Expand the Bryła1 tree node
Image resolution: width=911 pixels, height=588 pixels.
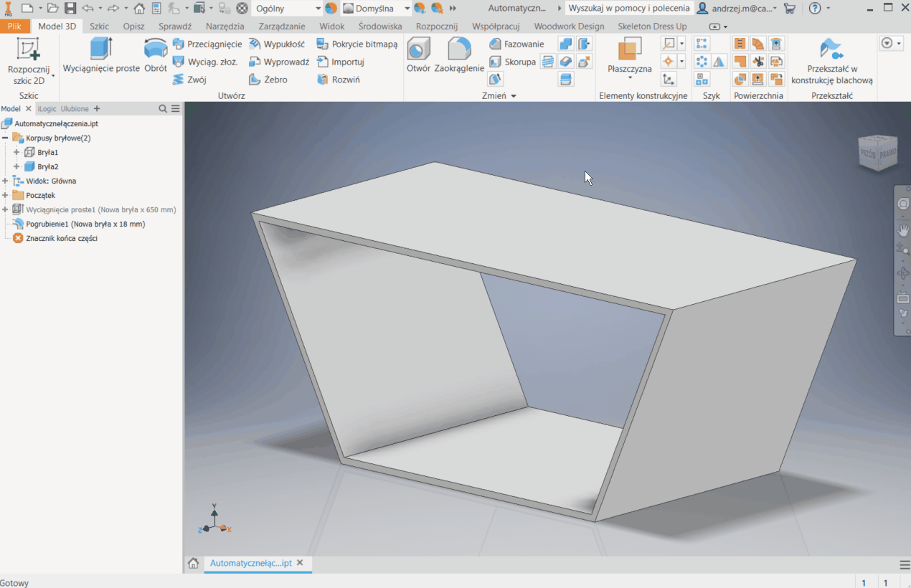16,152
